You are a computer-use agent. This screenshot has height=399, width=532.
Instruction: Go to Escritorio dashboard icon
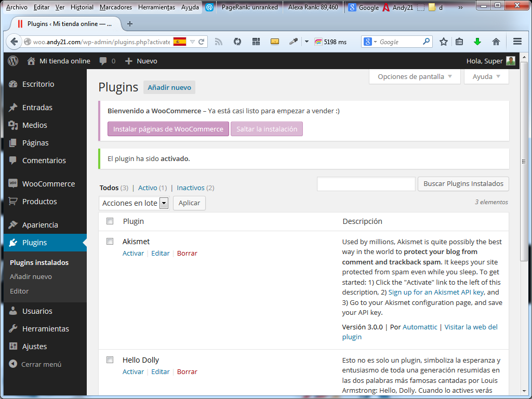coord(13,84)
